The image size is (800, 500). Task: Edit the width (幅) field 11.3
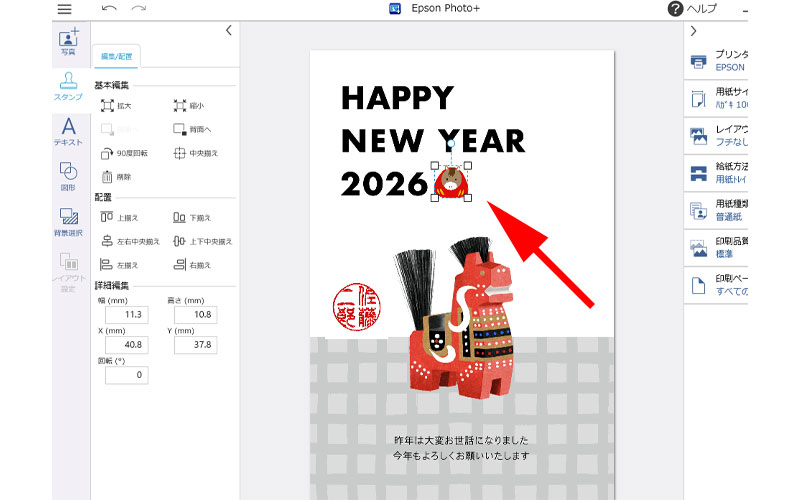click(127, 315)
